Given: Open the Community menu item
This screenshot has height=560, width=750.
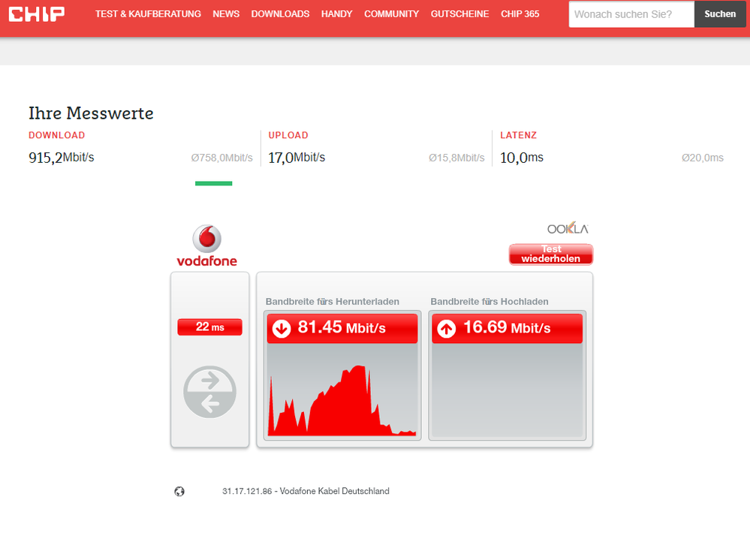Looking at the screenshot, I should (x=391, y=14).
